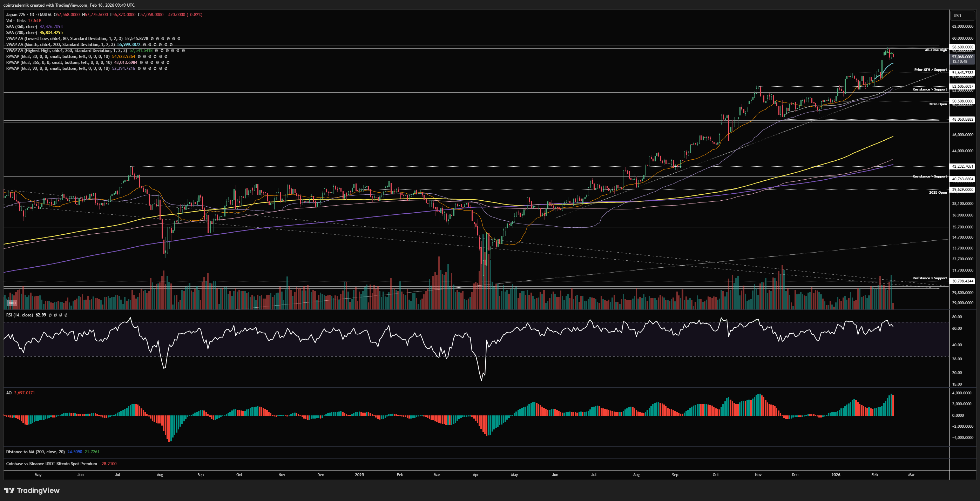Expand Distance to MA indicator pane
The image size is (980, 501).
(x=35, y=452)
